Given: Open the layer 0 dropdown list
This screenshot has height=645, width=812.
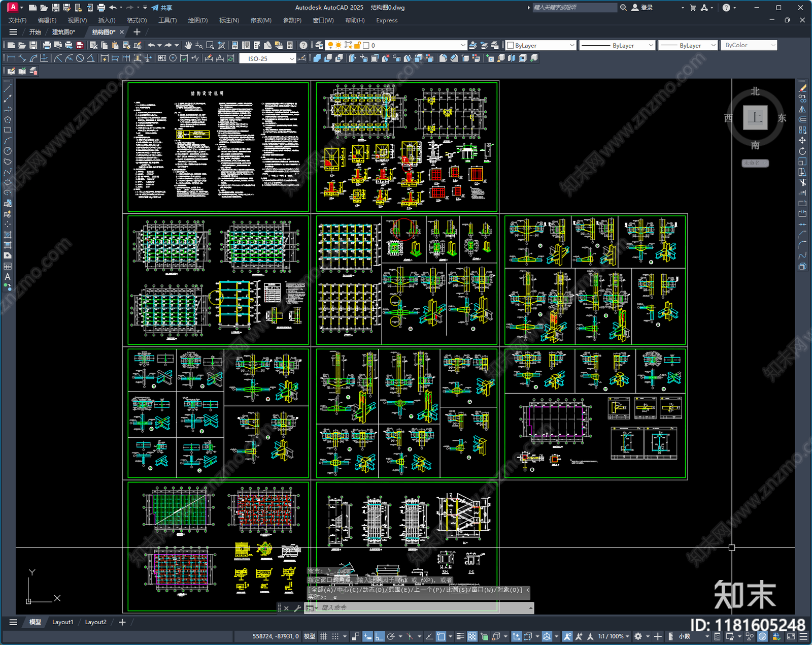Looking at the screenshot, I should [462, 45].
